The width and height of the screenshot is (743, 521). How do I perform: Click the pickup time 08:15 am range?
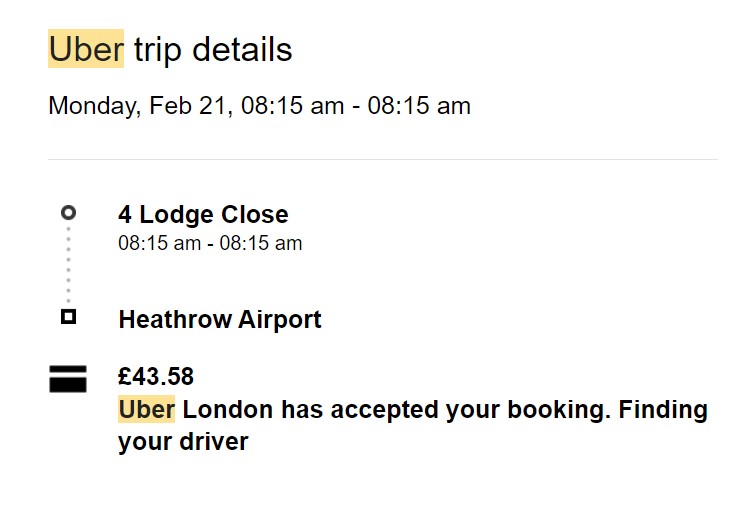pos(210,243)
